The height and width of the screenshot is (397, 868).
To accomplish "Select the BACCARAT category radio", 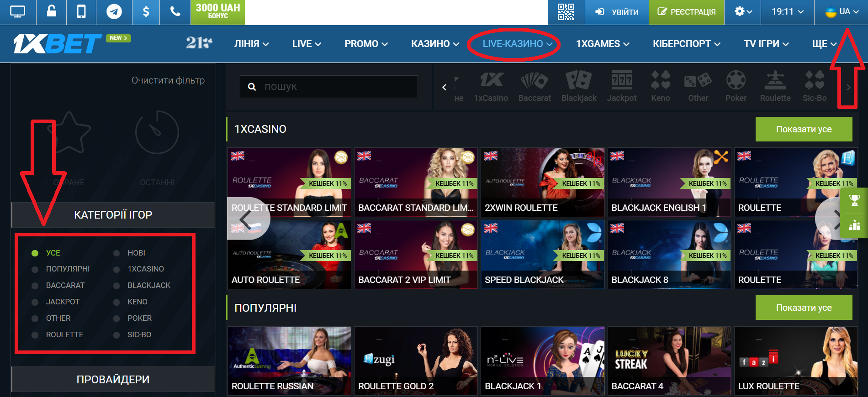I will (35, 286).
